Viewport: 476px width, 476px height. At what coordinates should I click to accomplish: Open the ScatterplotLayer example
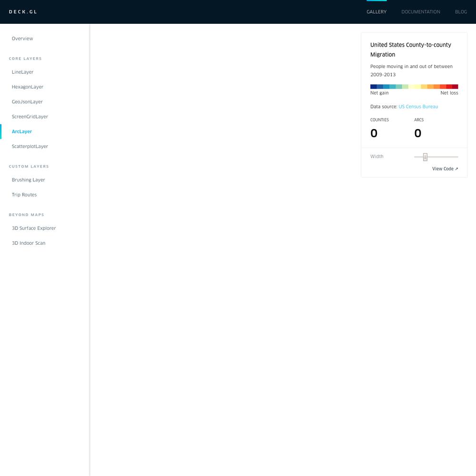(30, 146)
